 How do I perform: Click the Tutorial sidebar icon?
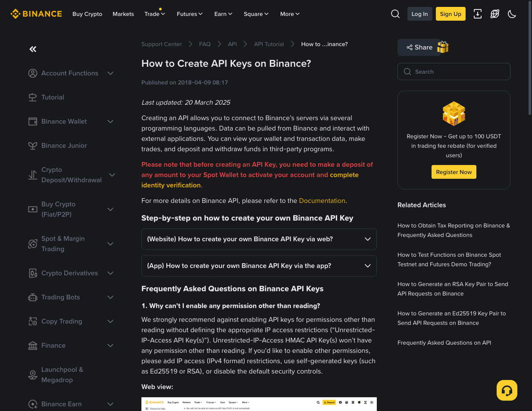pos(33,97)
